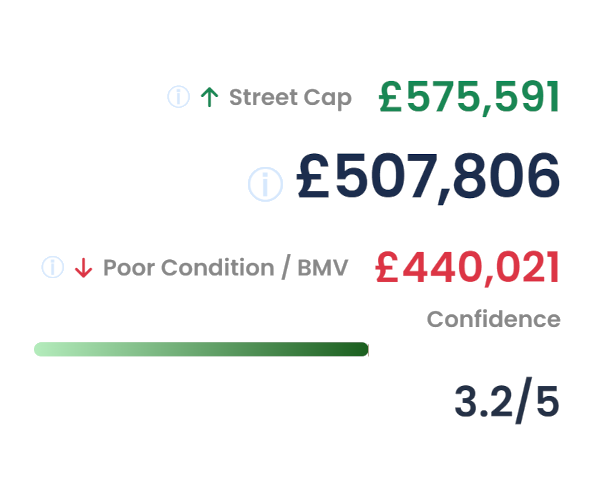Click the info icon beside Street Cap

tap(178, 97)
